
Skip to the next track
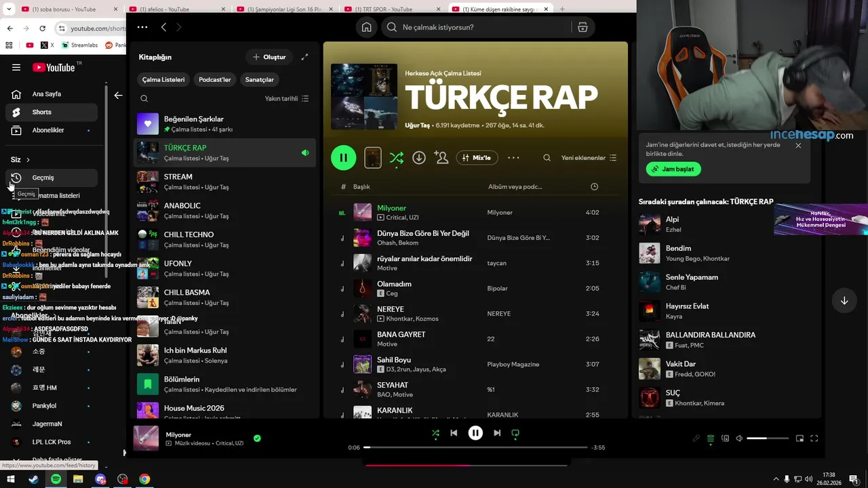point(497,433)
